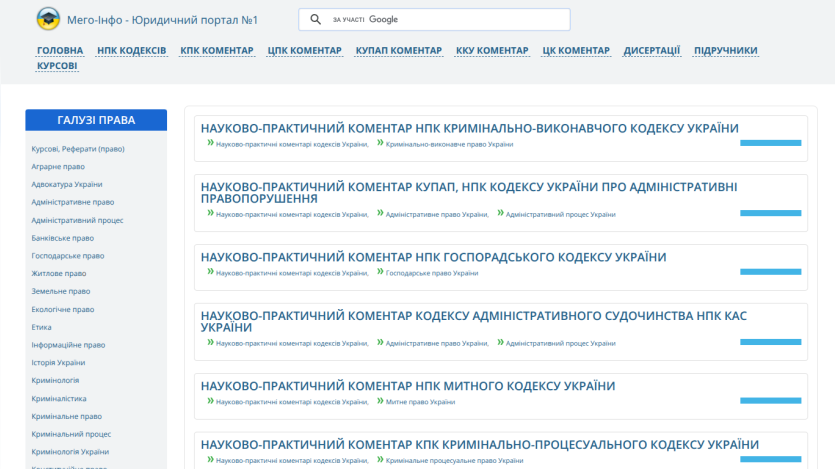Go to ГОЛОВНА menu item
This screenshot has width=835, height=469.
[x=60, y=51]
